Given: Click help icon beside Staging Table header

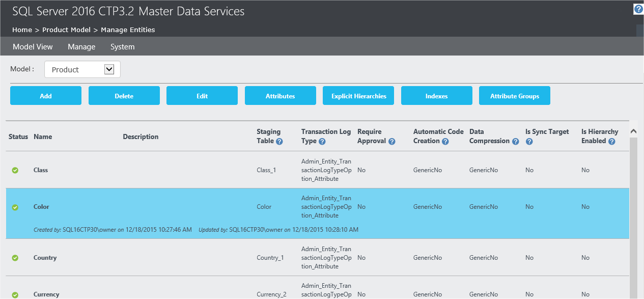Looking at the screenshot, I should (x=279, y=142).
